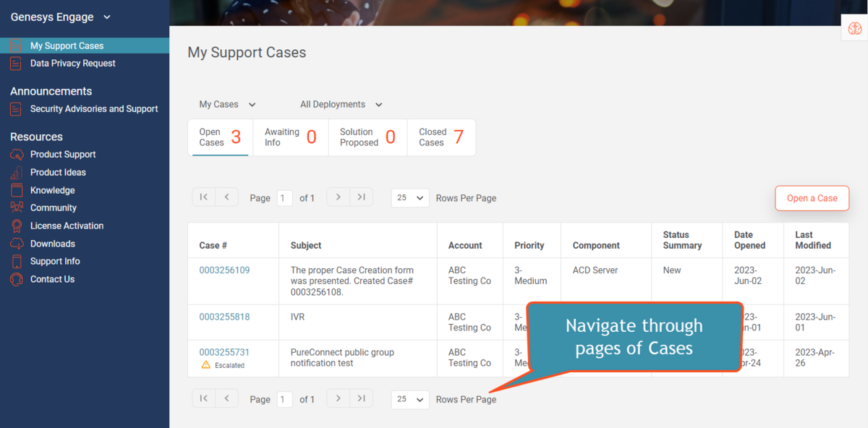
Task: Open Data Privacy Request in sidebar
Action: point(72,64)
